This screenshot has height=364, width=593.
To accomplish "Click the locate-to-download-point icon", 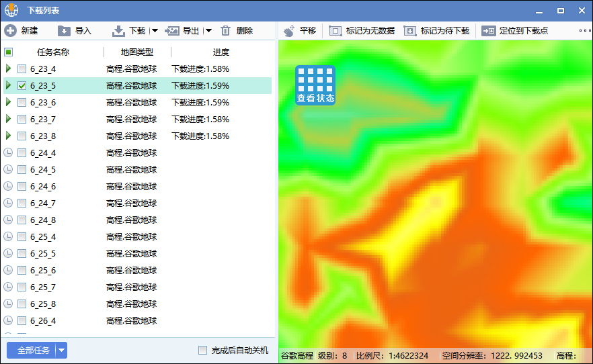I will [x=489, y=31].
